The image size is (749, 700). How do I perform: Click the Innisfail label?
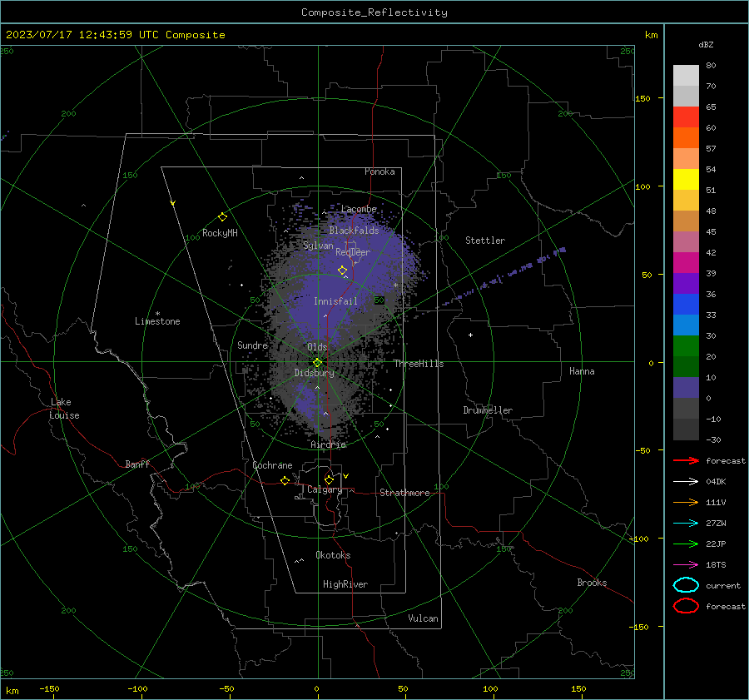[x=335, y=301]
